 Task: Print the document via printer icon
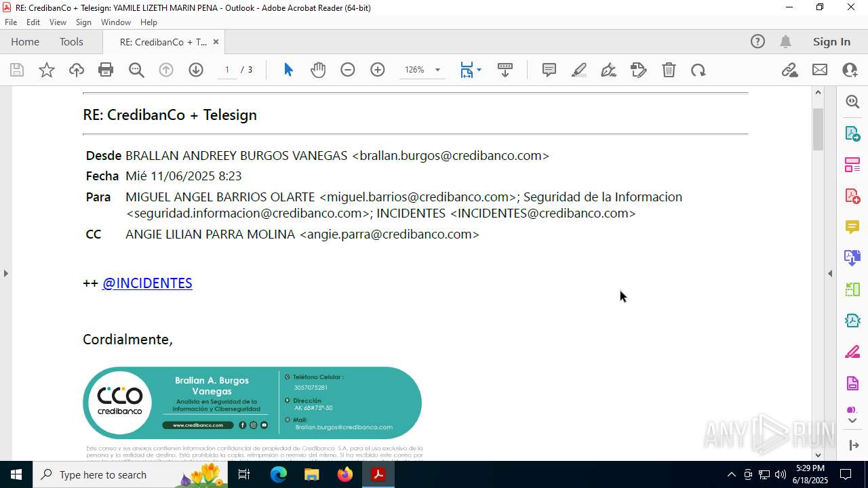pos(106,70)
